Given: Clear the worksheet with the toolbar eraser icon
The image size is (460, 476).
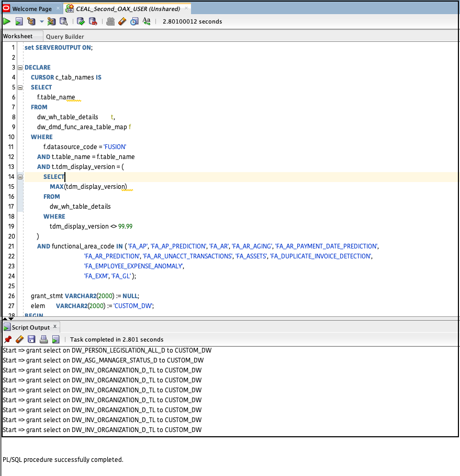Looking at the screenshot, I should point(122,21).
